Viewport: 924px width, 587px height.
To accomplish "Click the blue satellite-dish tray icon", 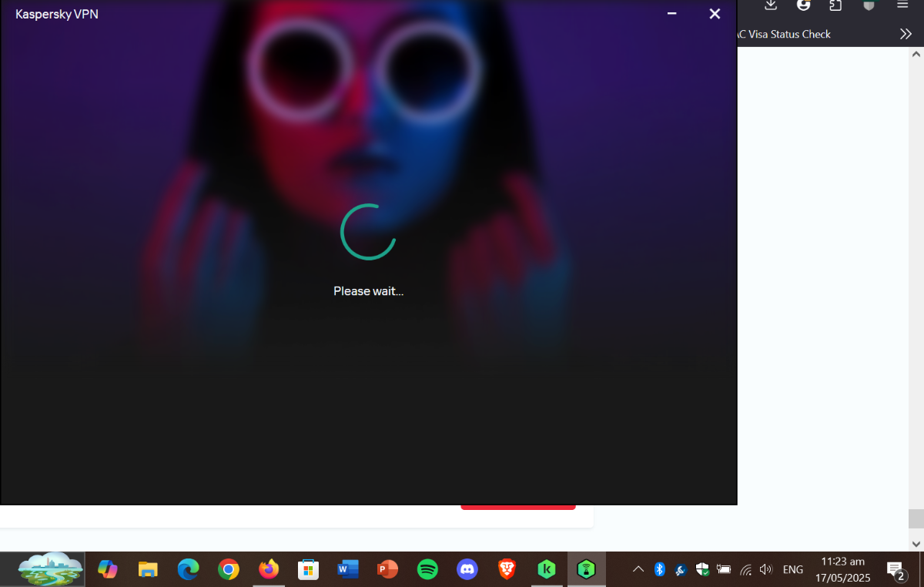I will tap(681, 570).
